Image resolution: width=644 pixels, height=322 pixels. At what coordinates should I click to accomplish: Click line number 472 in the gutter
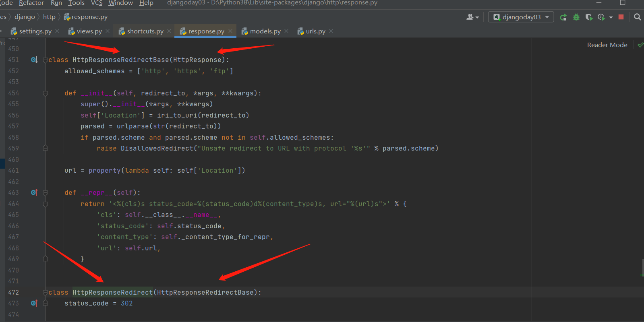coord(13,293)
